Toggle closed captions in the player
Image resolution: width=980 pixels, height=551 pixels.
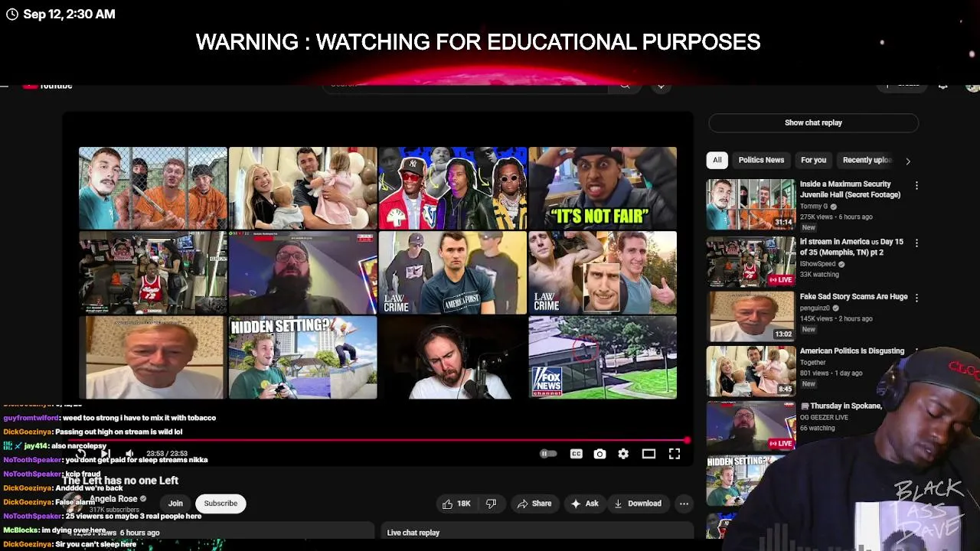[576, 454]
